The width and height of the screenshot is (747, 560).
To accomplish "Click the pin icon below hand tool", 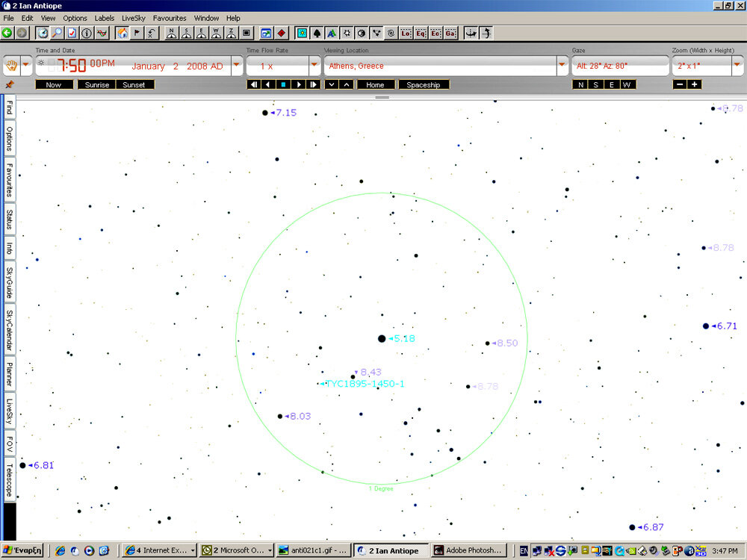I will [x=10, y=85].
